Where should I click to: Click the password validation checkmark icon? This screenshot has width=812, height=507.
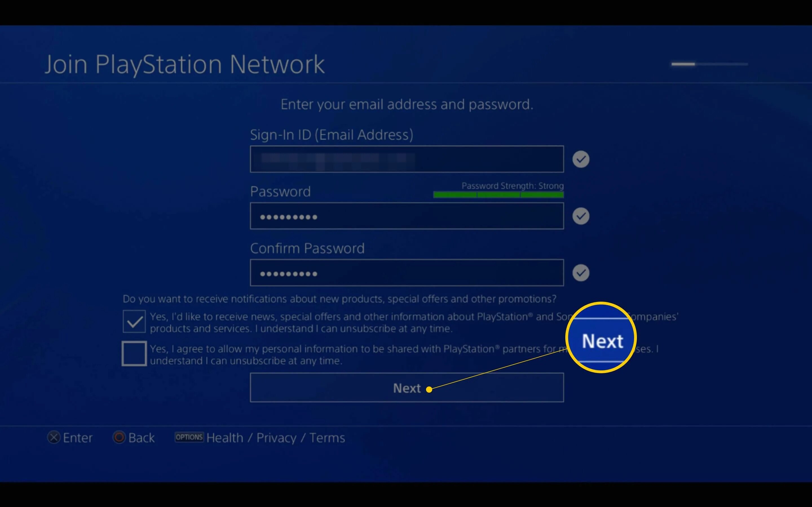tap(581, 216)
